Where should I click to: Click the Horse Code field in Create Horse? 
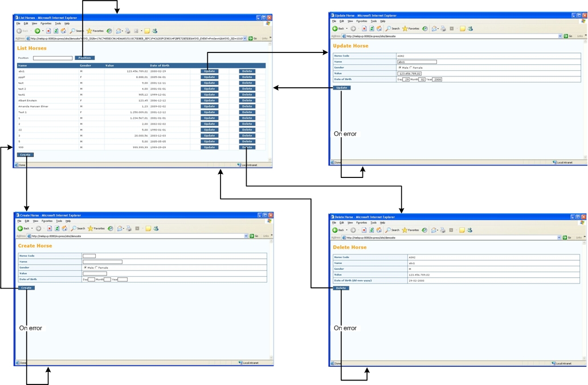(x=89, y=256)
